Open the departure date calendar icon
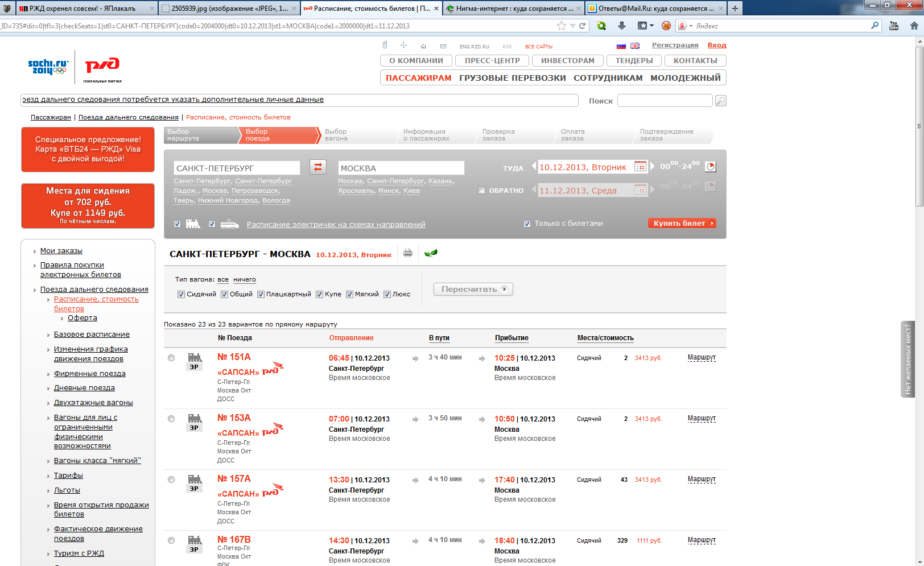 tap(640, 167)
